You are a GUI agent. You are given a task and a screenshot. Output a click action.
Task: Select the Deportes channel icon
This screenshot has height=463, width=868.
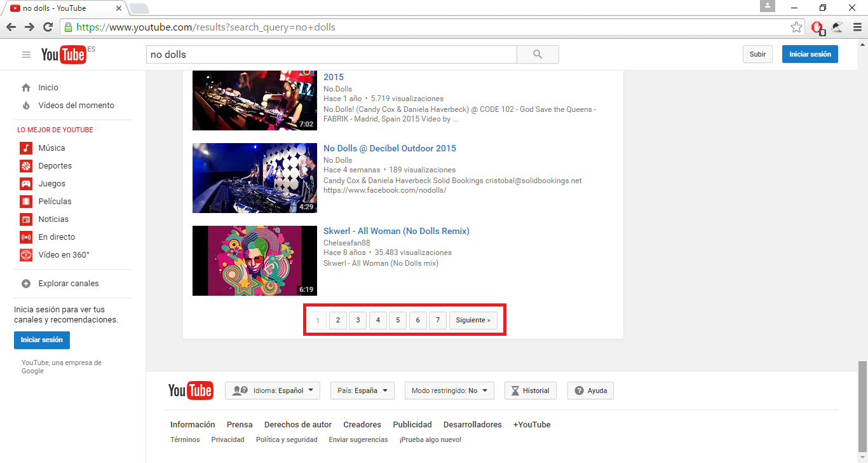tap(26, 166)
